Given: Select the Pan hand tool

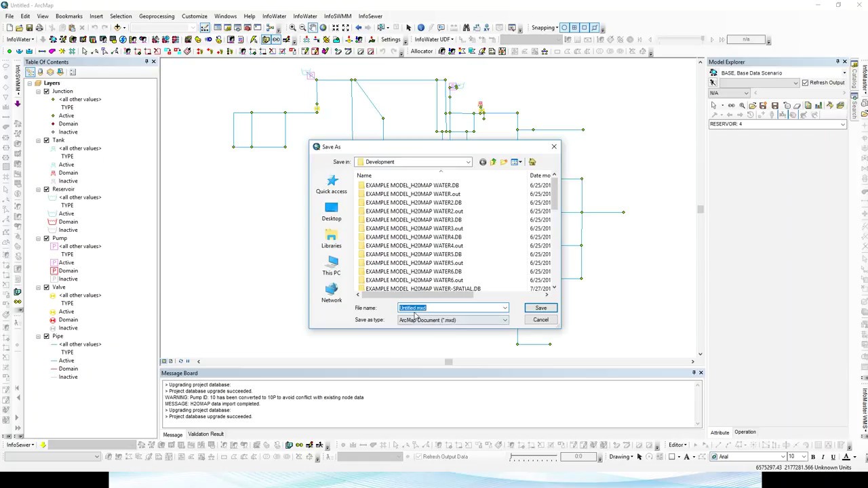Looking at the screenshot, I should tap(313, 28).
